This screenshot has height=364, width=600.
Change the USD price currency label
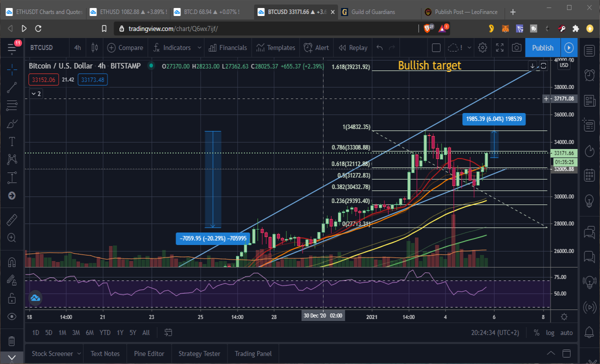click(564, 65)
